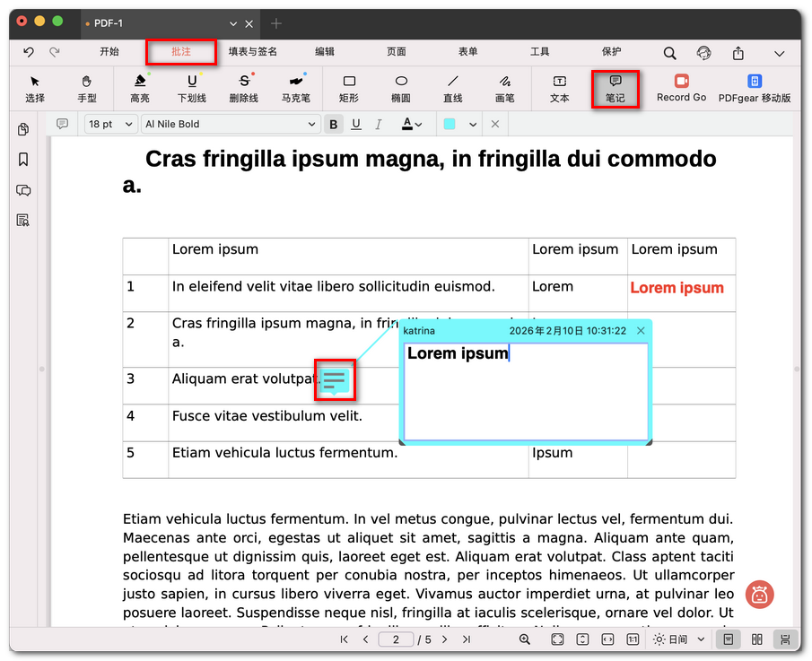Viewport: 812px width, 661px height.
Task: Open the 18 pt font size dropdown
Action: (111, 125)
